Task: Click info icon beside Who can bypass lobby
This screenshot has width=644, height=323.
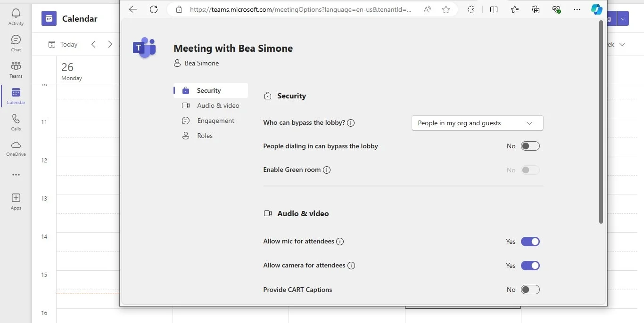Action: tap(351, 123)
